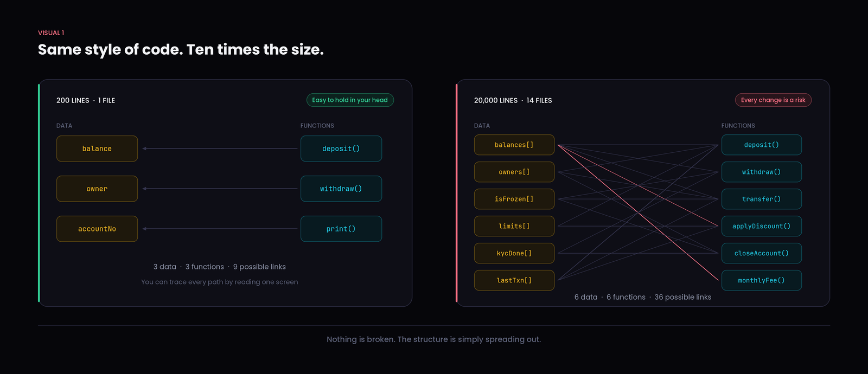Screen dimensions: 868x374
Task: Click the isFrozen[] data box
Action: [x=514, y=199]
